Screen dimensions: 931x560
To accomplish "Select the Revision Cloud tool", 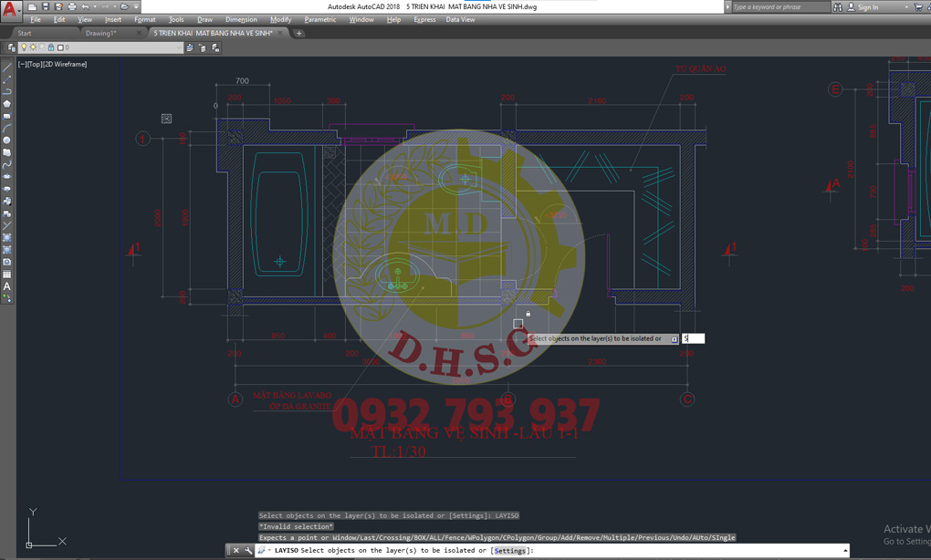I will click(x=7, y=152).
